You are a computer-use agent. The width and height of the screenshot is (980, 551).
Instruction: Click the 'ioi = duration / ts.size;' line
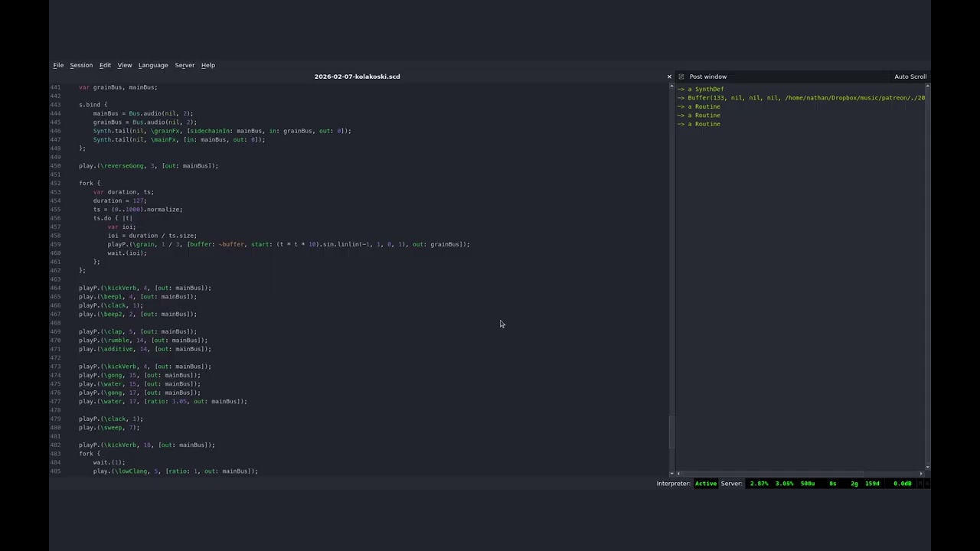pyautogui.click(x=152, y=236)
